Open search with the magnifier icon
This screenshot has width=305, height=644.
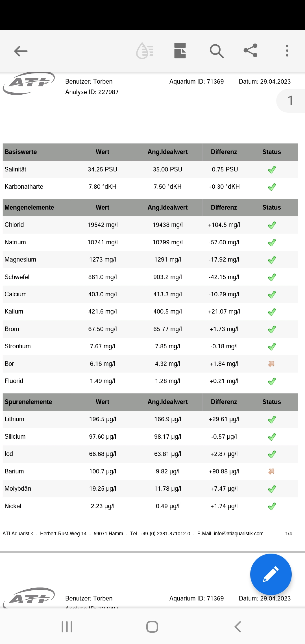click(217, 51)
